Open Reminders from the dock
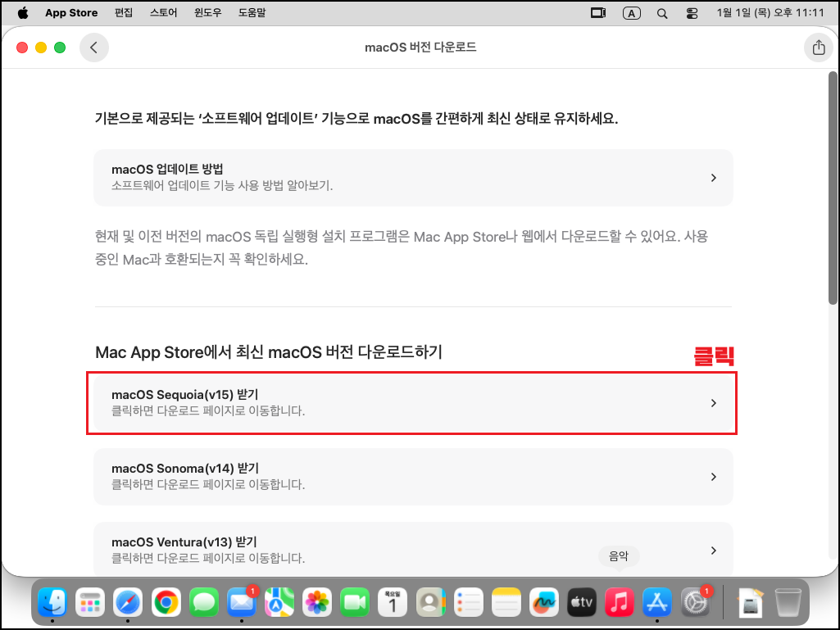This screenshot has width=840, height=630. [468, 602]
